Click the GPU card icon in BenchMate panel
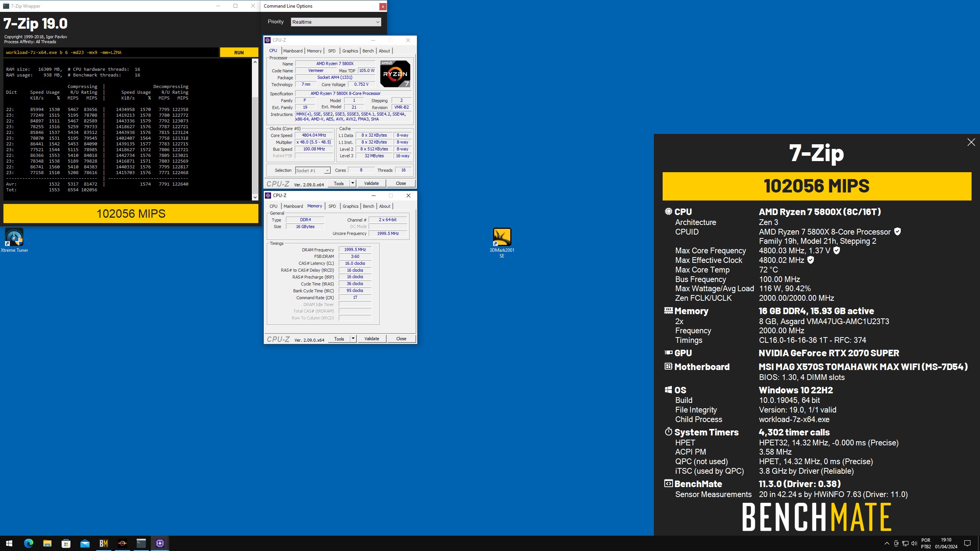 pos(668,353)
